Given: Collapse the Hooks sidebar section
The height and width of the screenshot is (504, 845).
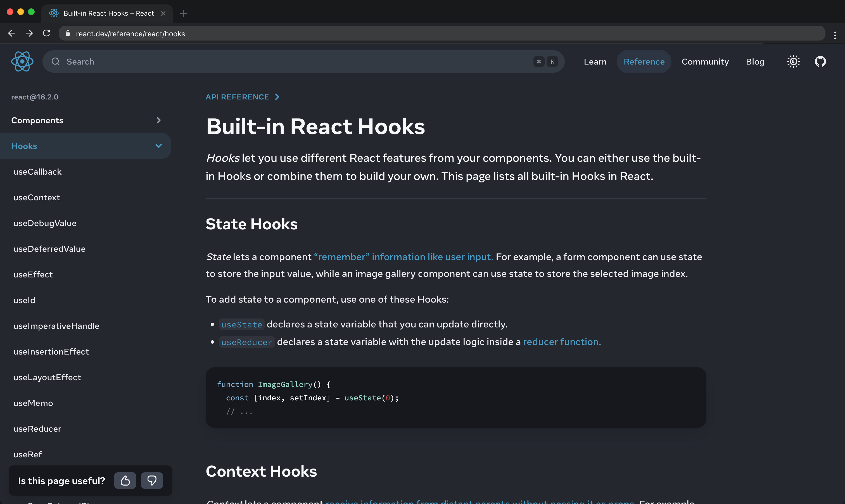Looking at the screenshot, I should coord(85,146).
